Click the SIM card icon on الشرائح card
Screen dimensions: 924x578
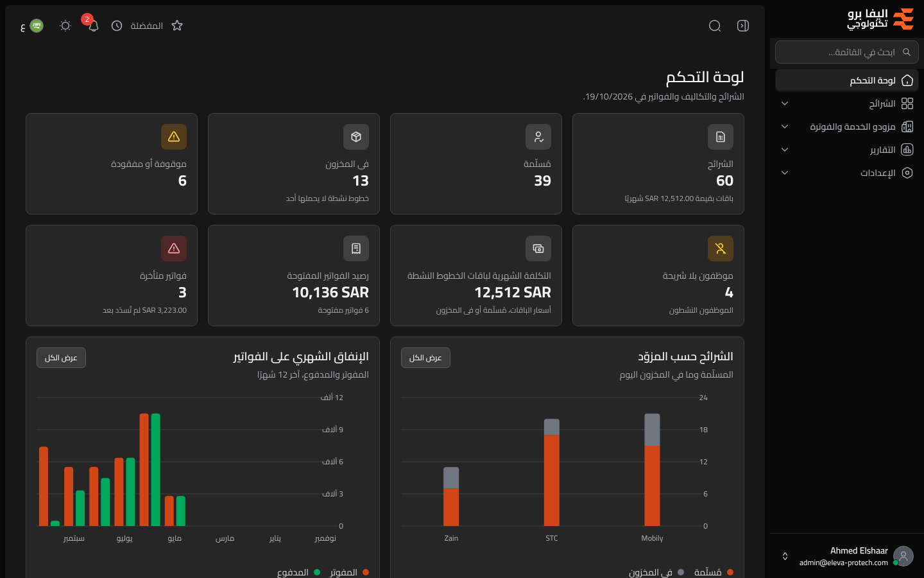coord(721,137)
